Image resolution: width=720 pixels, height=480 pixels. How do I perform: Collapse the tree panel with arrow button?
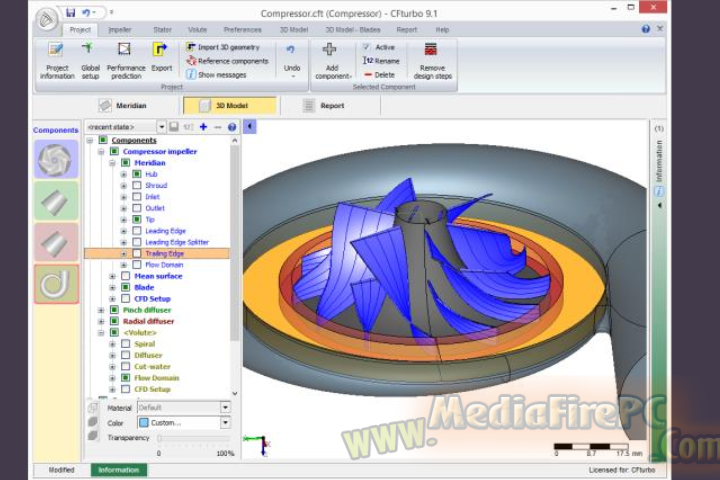point(249,126)
